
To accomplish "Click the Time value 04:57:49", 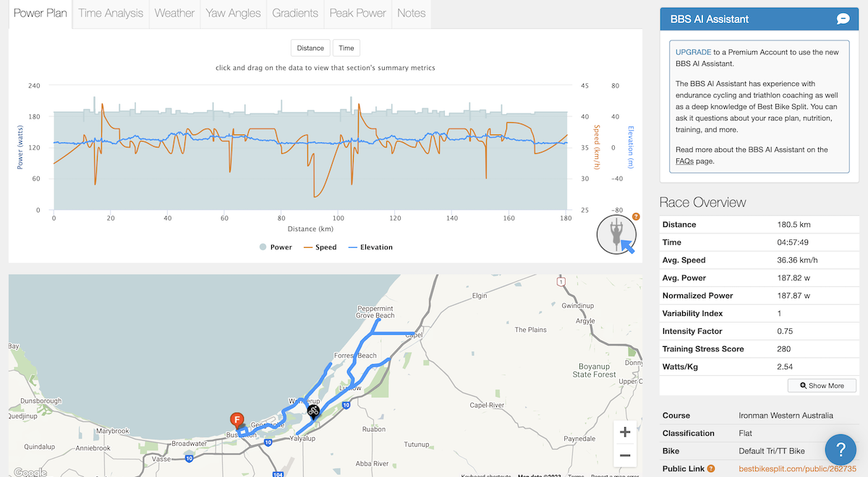I will click(794, 243).
